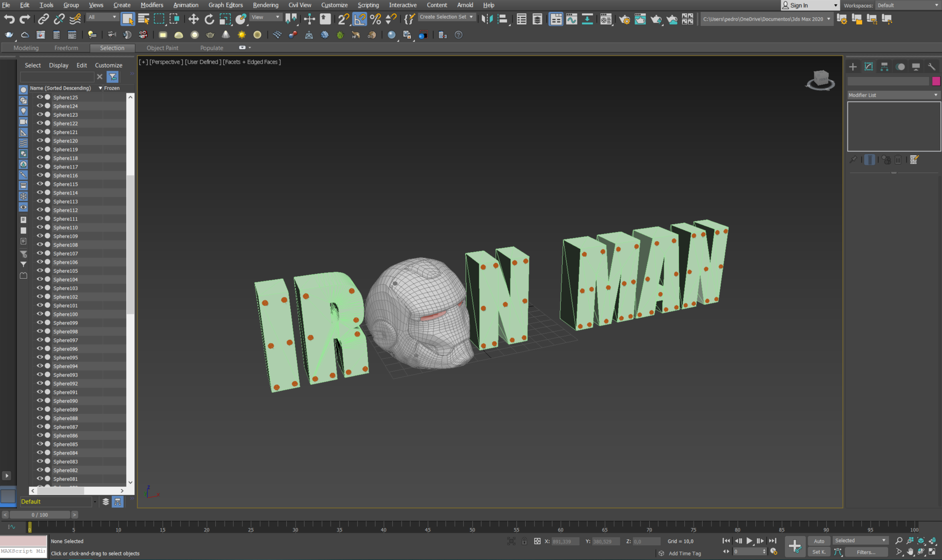Viewport: 942px width, 560px height.
Task: Toggle 3D Snaps button
Action: click(x=344, y=19)
